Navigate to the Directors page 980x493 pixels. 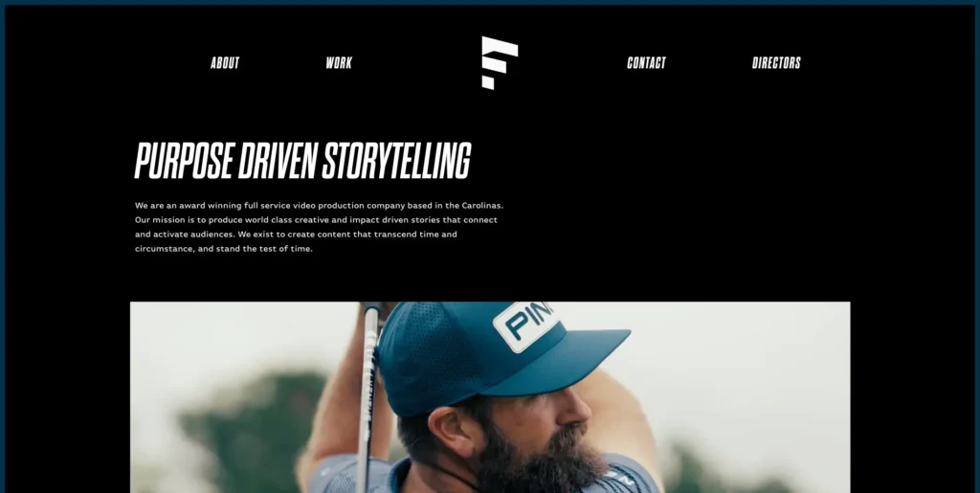click(776, 62)
